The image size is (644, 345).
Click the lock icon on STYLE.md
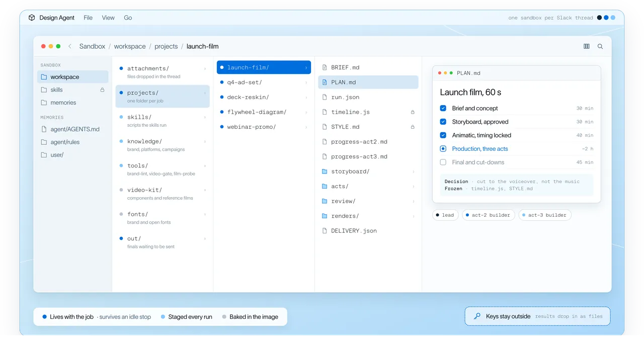click(413, 127)
